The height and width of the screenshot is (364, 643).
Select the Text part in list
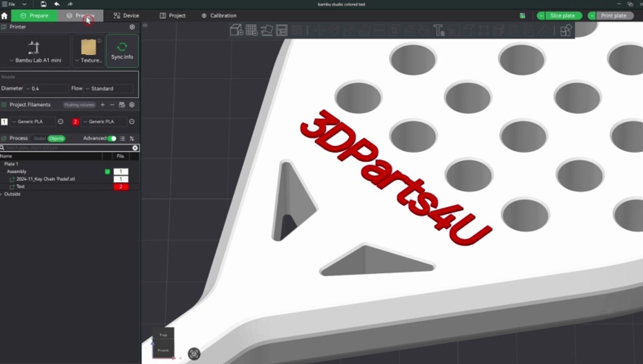(20, 187)
